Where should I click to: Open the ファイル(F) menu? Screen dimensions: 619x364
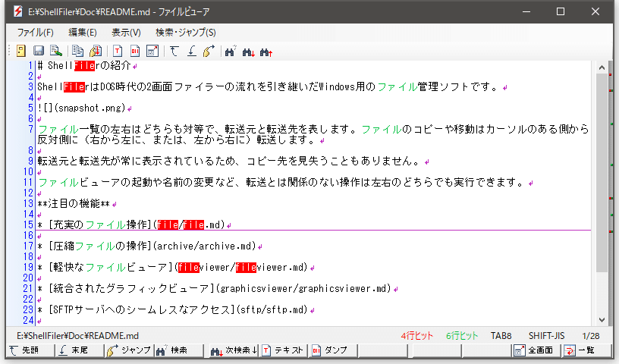pyautogui.click(x=35, y=33)
